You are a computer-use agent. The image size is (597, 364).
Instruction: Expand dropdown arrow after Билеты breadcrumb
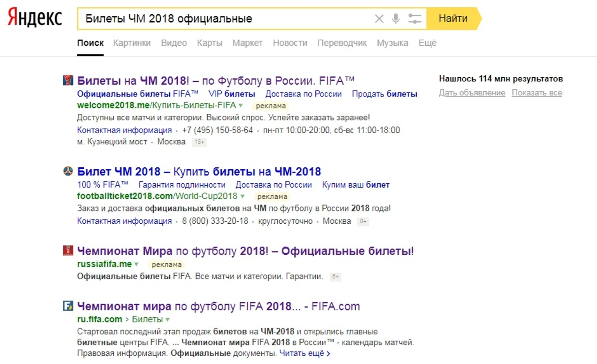pyautogui.click(x=168, y=319)
